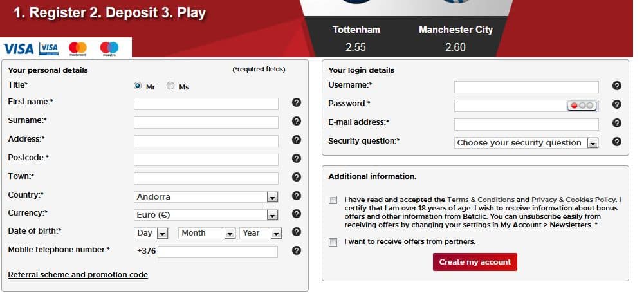Select Tottenham odds 2.55

(x=356, y=47)
